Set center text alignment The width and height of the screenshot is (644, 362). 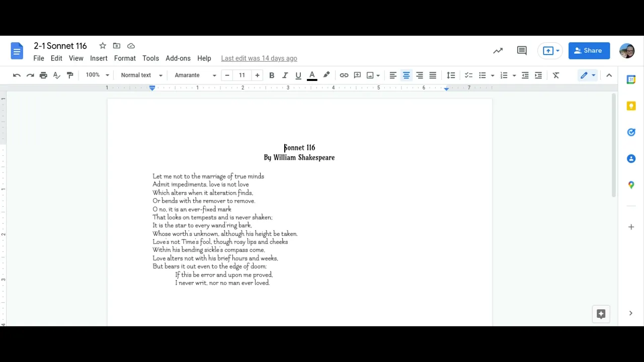coord(406,75)
